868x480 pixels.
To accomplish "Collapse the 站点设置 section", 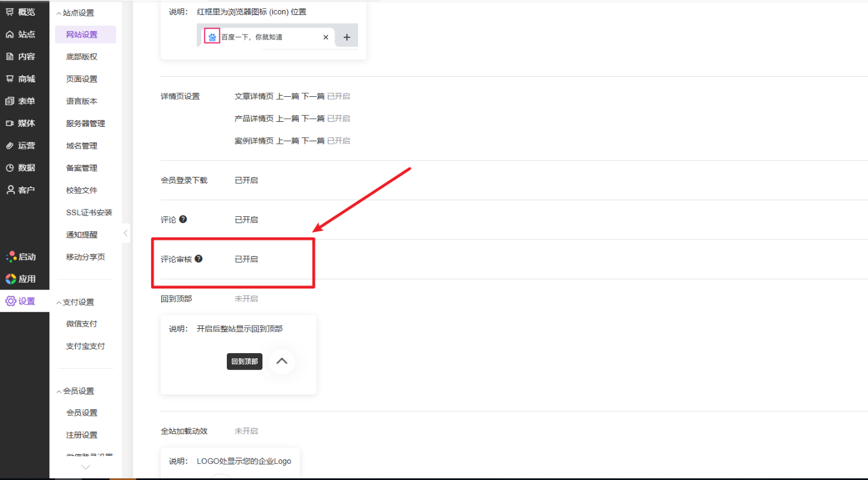I will click(76, 12).
